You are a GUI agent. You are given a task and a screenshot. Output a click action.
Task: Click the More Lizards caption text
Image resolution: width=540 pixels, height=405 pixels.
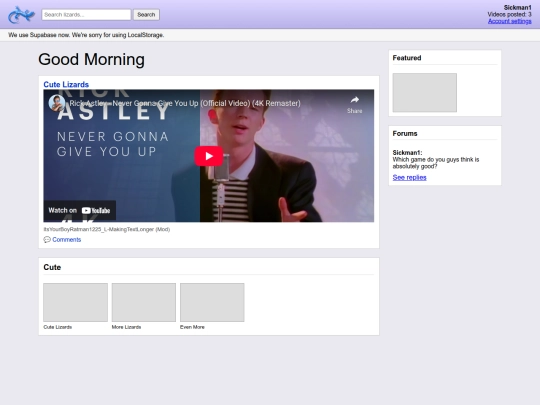click(x=126, y=327)
